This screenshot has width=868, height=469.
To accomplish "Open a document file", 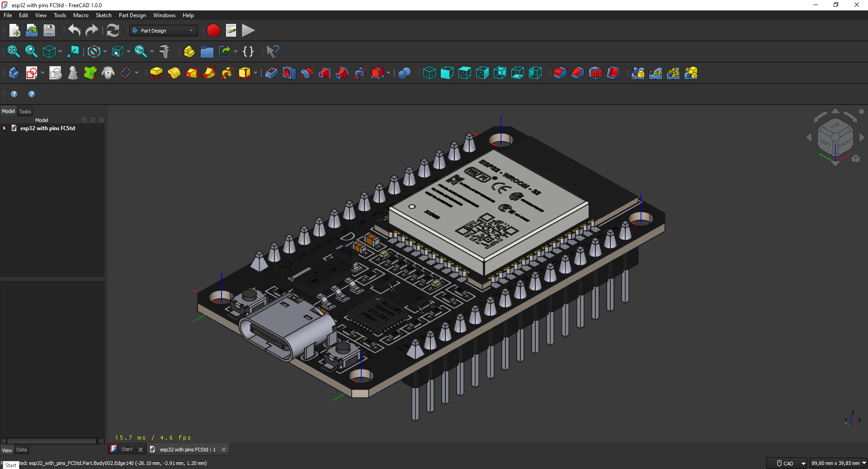I will pyautogui.click(x=32, y=30).
